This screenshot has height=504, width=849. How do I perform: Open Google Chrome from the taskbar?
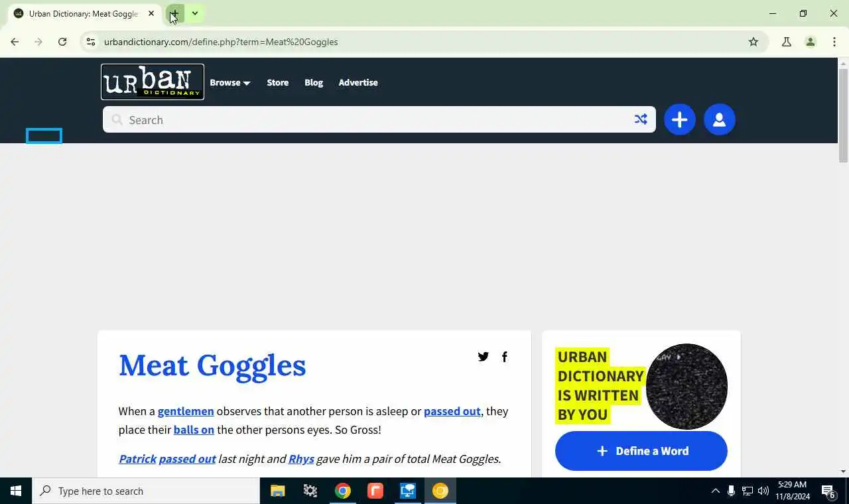pos(343,491)
